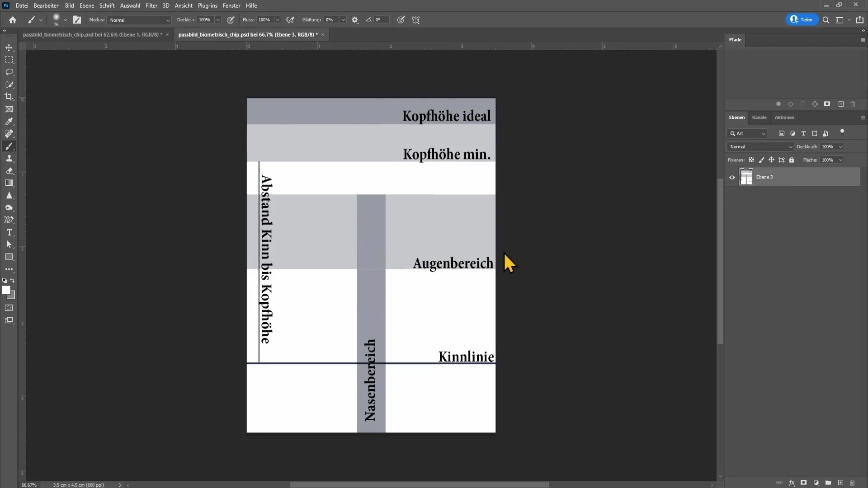Select the Crop tool
Image resolution: width=868 pixels, height=488 pixels.
pos(9,97)
